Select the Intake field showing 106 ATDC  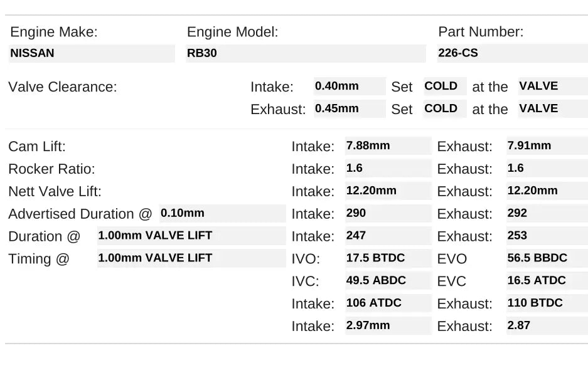pyautogui.click(x=388, y=303)
